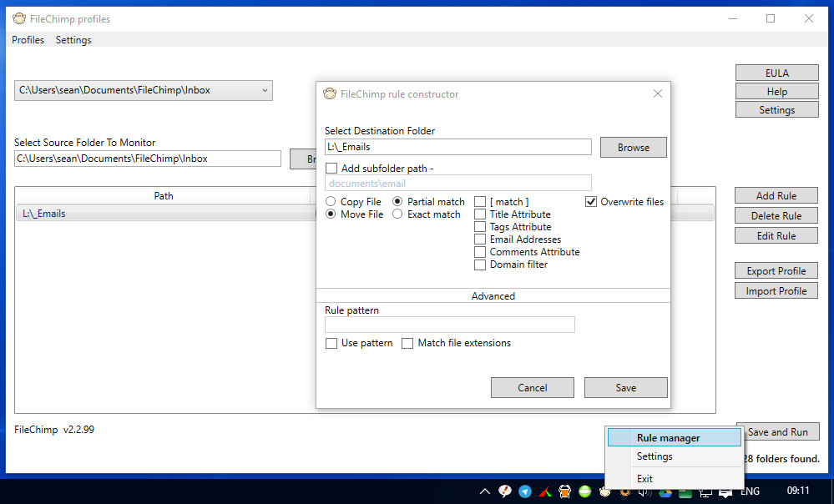The height and width of the screenshot is (504, 834).
Task: Check the [ match ] option
Action: coord(480,201)
